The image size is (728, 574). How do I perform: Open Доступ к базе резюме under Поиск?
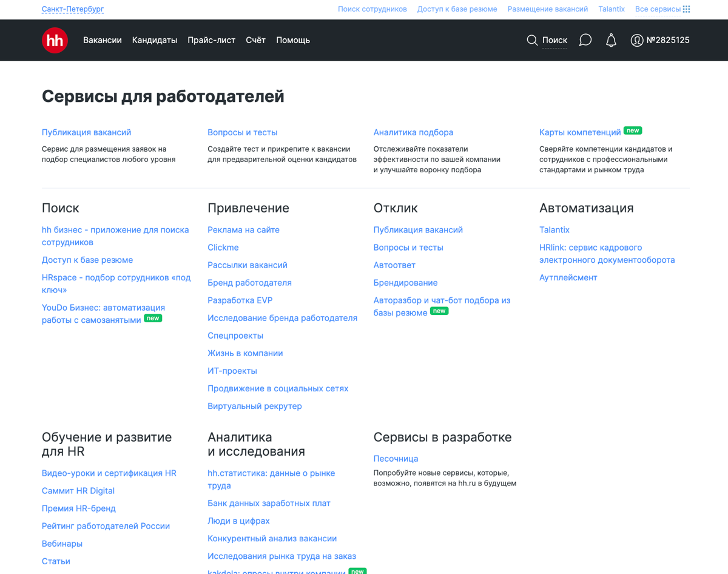(87, 260)
